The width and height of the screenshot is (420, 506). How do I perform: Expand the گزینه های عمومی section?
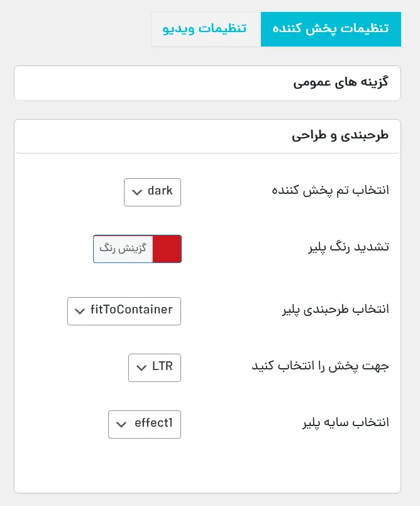pos(207,83)
